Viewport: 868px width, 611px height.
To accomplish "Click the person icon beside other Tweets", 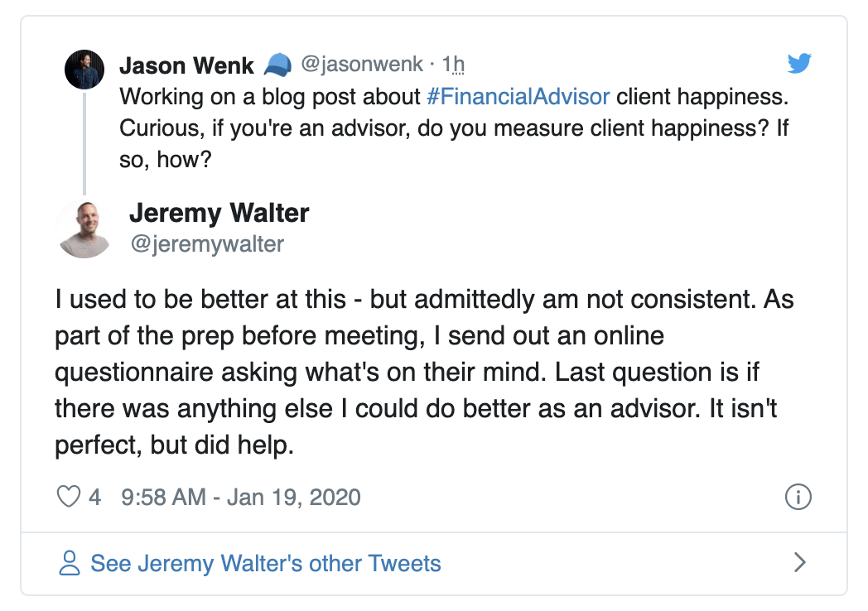I will click(x=70, y=563).
